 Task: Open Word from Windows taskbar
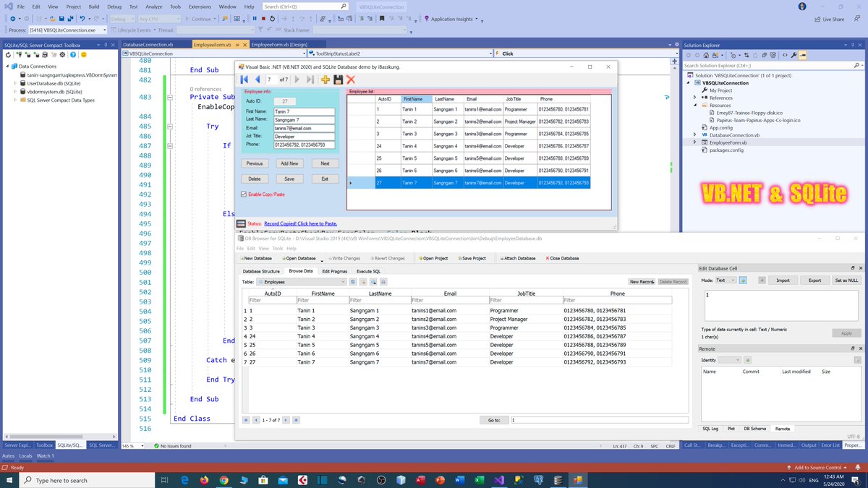click(459, 480)
